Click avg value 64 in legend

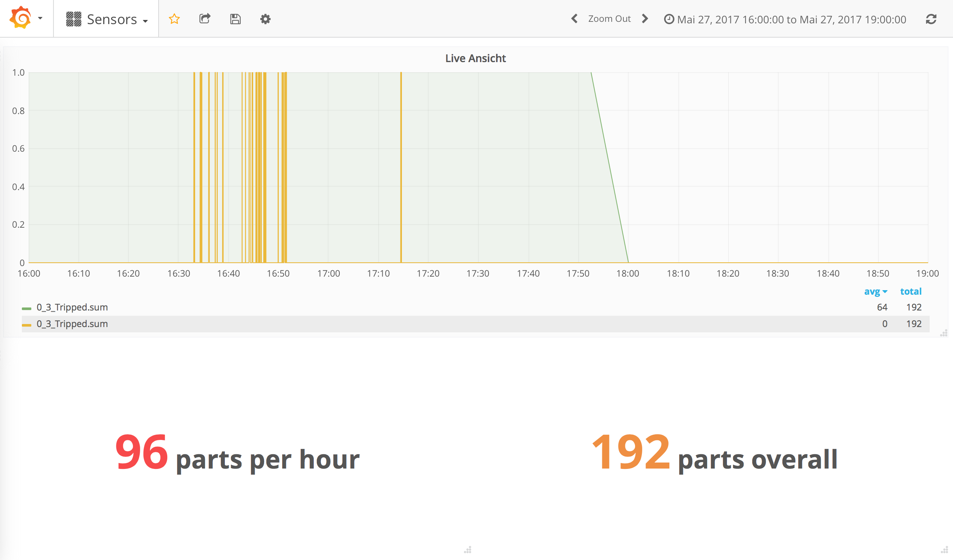click(882, 307)
